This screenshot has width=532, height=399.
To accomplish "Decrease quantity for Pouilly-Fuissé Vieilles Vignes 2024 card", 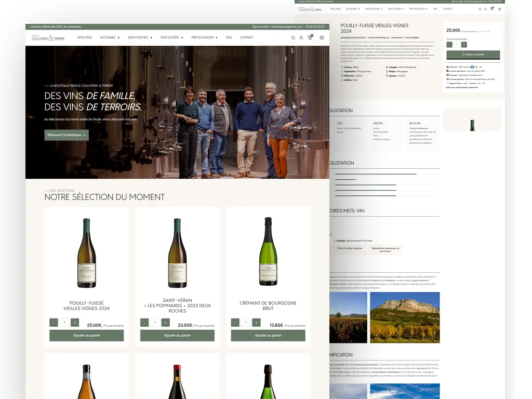I will click(54, 322).
